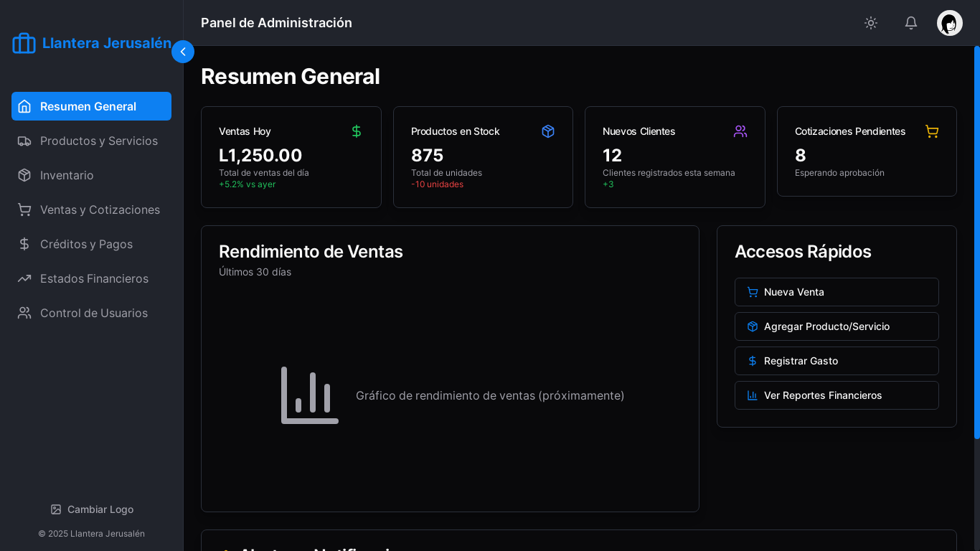Screen dimensions: 980x551
Task: Click the image icon beside Cambiar Logo
Action: click(56, 509)
